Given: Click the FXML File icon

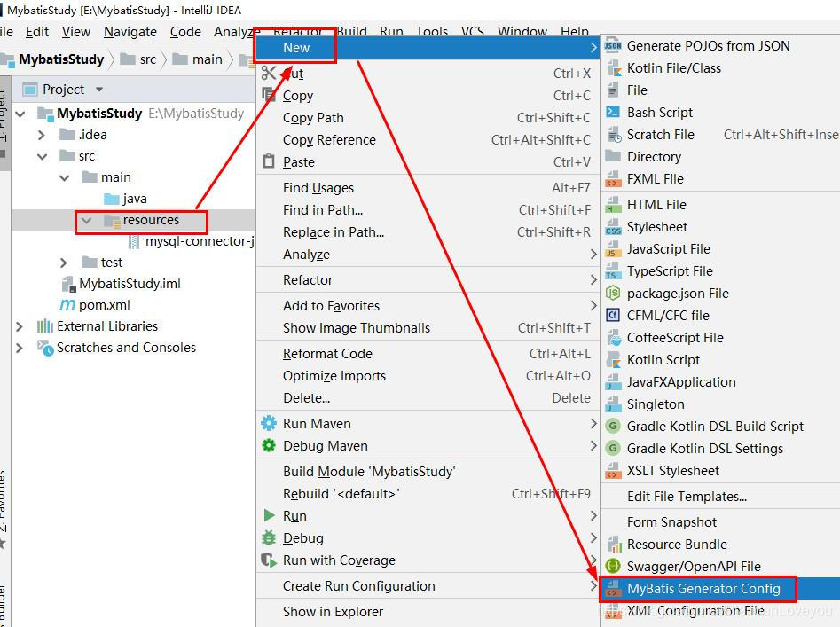Looking at the screenshot, I should click(x=613, y=179).
